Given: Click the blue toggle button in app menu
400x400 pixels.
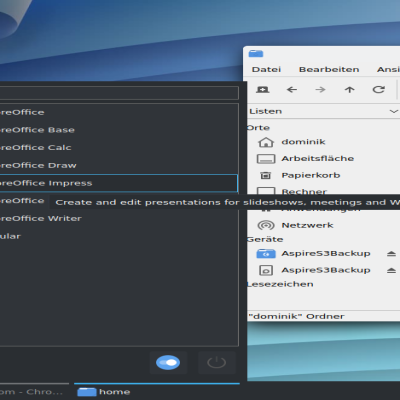Looking at the screenshot, I should 168,363.
